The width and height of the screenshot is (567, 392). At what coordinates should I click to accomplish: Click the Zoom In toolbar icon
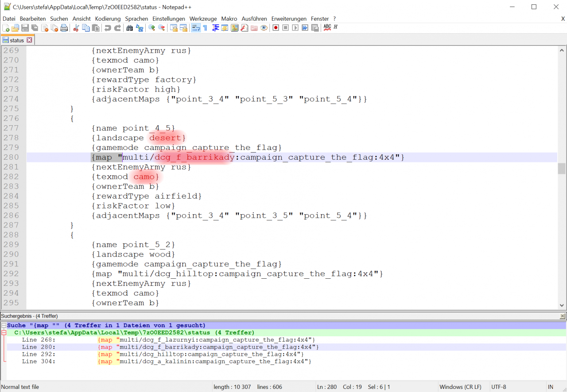152,28
